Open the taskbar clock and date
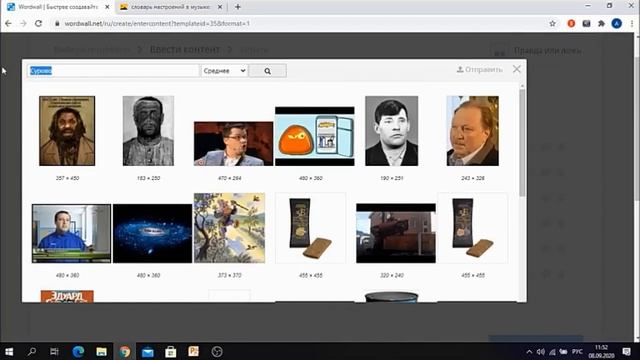The height and width of the screenshot is (360, 640). pos(601,351)
